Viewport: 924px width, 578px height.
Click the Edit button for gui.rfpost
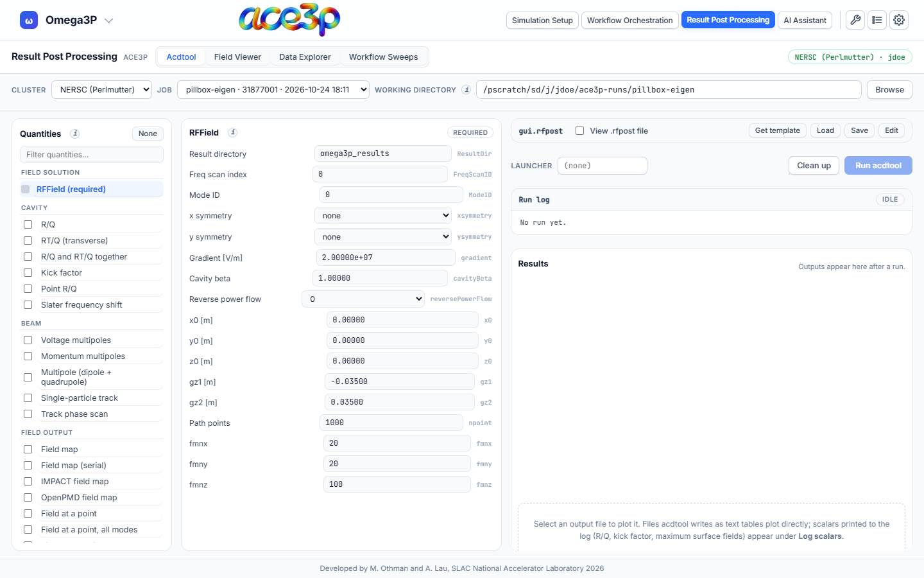click(x=891, y=131)
